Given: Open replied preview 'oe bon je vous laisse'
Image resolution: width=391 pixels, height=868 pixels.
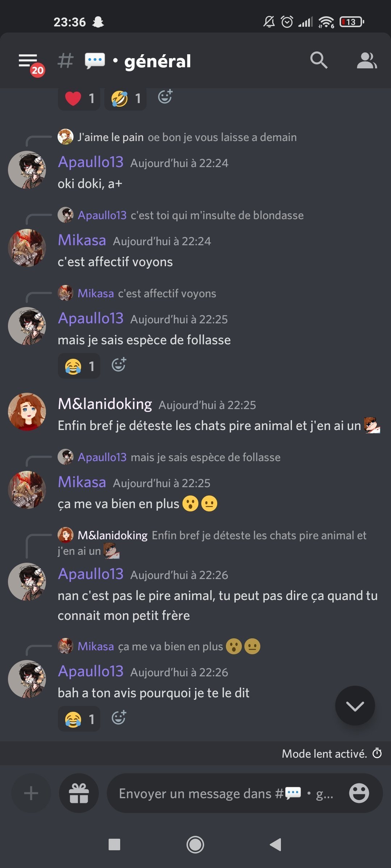Looking at the screenshot, I should click(x=222, y=137).
